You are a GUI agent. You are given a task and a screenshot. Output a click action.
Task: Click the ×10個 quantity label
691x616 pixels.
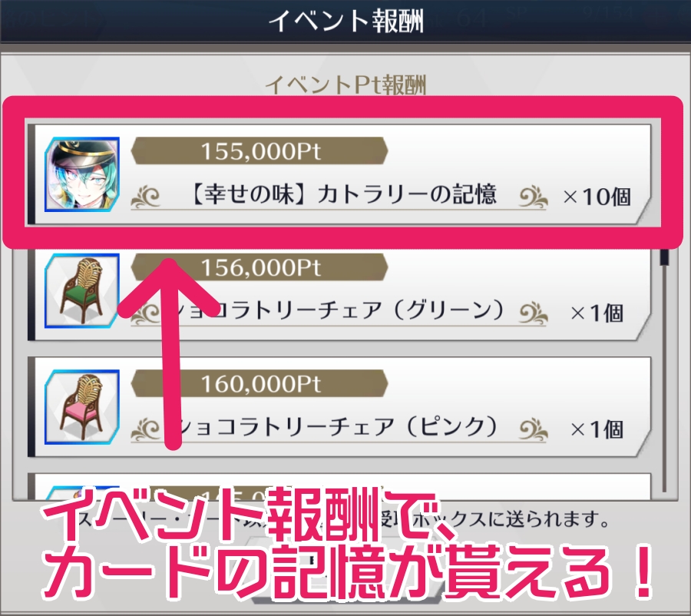point(597,197)
